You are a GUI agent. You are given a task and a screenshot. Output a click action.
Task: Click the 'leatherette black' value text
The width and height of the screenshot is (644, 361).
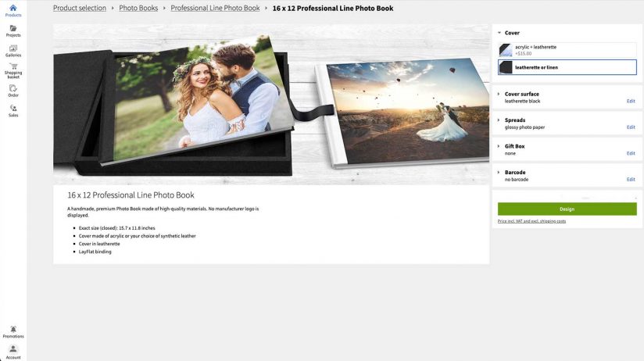tap(522, 101)
